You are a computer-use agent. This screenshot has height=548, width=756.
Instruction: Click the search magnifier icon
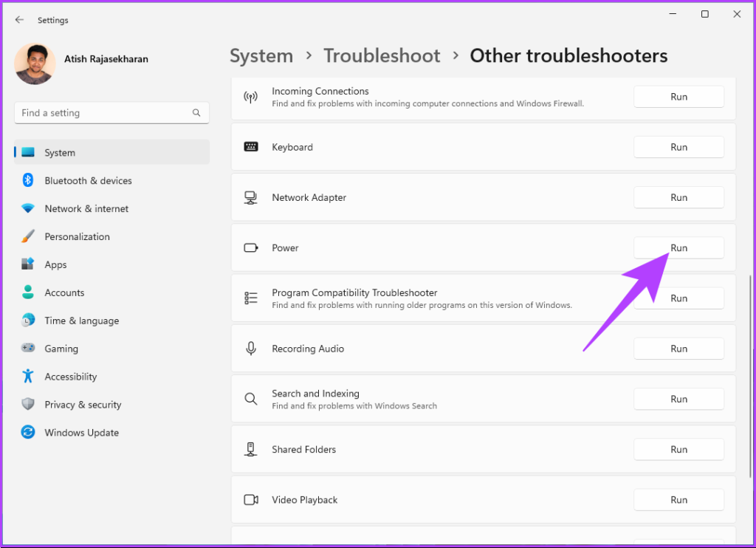tap(196, 113)
